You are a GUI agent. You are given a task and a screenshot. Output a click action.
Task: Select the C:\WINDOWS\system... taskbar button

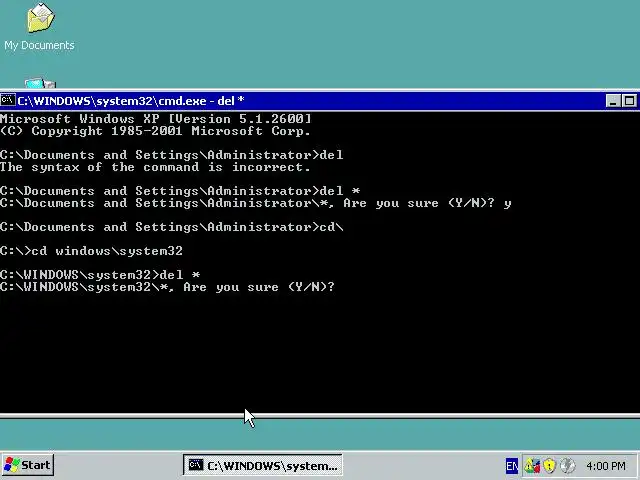tap(262, 465)
